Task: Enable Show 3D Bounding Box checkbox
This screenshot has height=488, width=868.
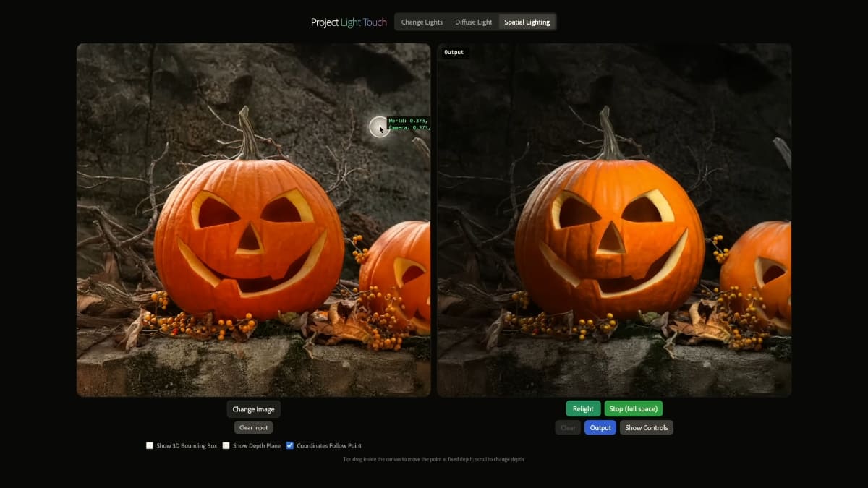Action: pyautogui.click(x=150, y=445)
